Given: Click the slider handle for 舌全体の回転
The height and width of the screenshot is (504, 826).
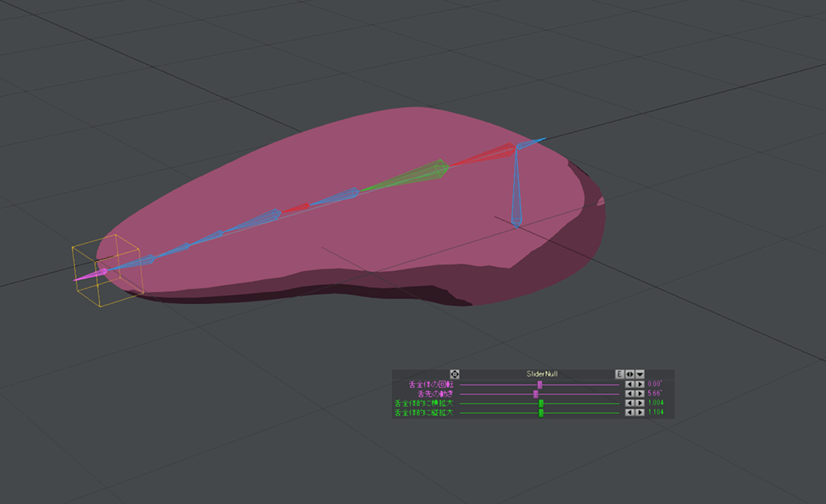Looking at the screenshot, I should click(x=540, y=385).
